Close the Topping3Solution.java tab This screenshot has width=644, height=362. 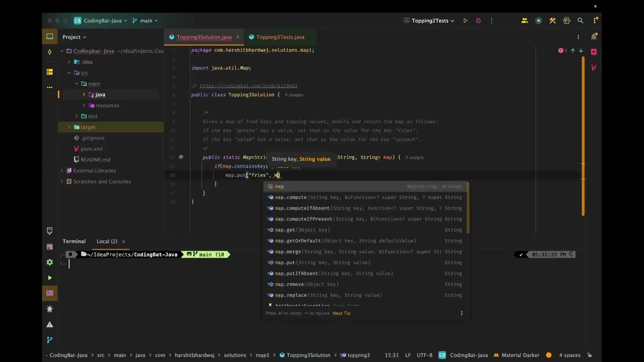[x=238, y=37]
